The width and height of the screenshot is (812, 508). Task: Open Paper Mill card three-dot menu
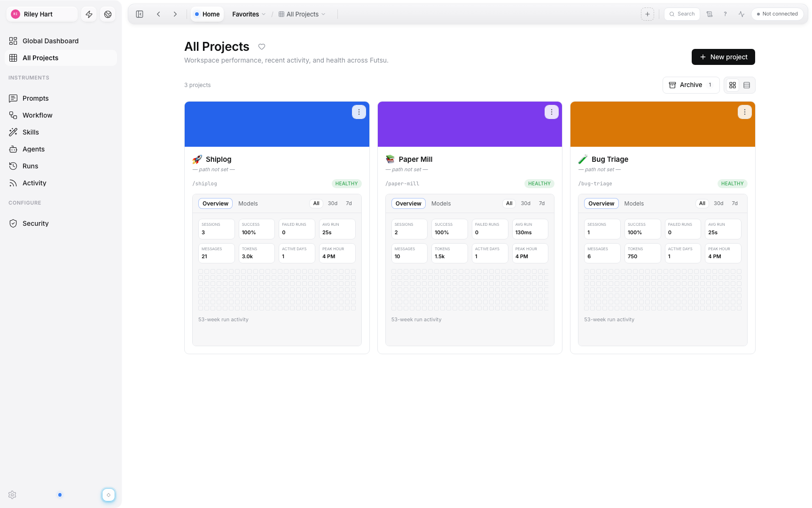point(551,112)
